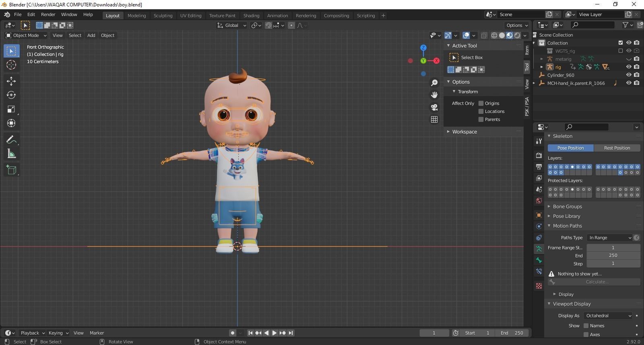Select the Move tool
The width and height of the screenshot is (644, 345).
pos(11,81)
